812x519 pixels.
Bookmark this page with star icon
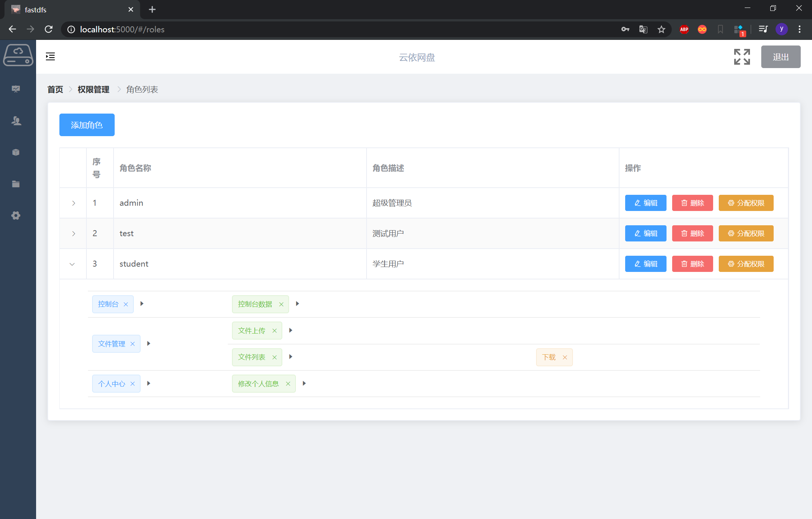[661, 29]
